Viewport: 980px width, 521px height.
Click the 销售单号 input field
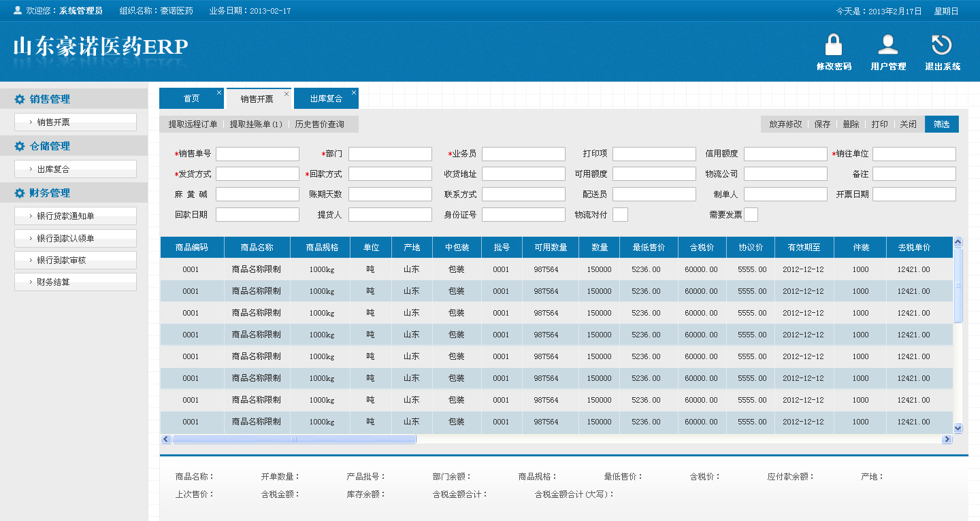point(257,154)
